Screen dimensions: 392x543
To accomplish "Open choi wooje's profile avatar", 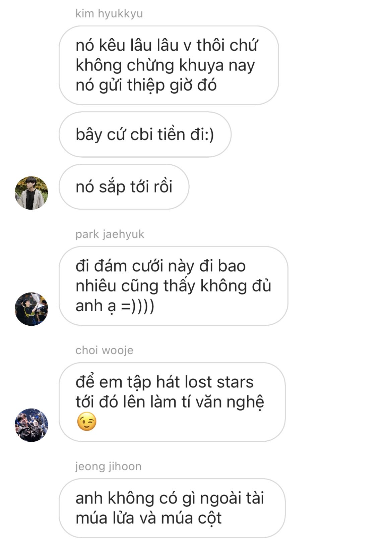I will click(31, 425).
